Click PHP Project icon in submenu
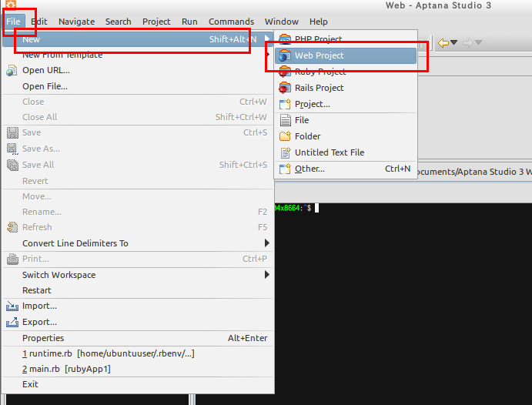This screenshot has width=532, height=405. point(285,39)
